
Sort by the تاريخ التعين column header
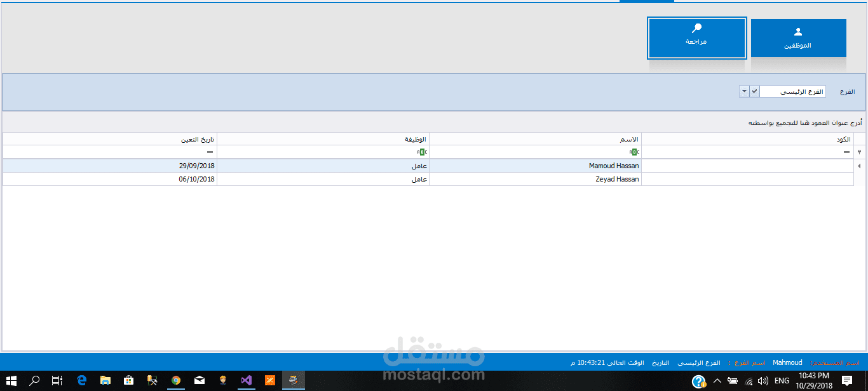click(110, 139)
